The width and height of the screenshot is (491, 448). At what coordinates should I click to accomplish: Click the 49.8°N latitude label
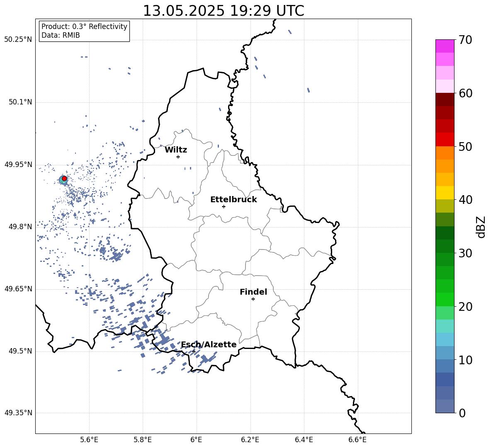(20, 227)
